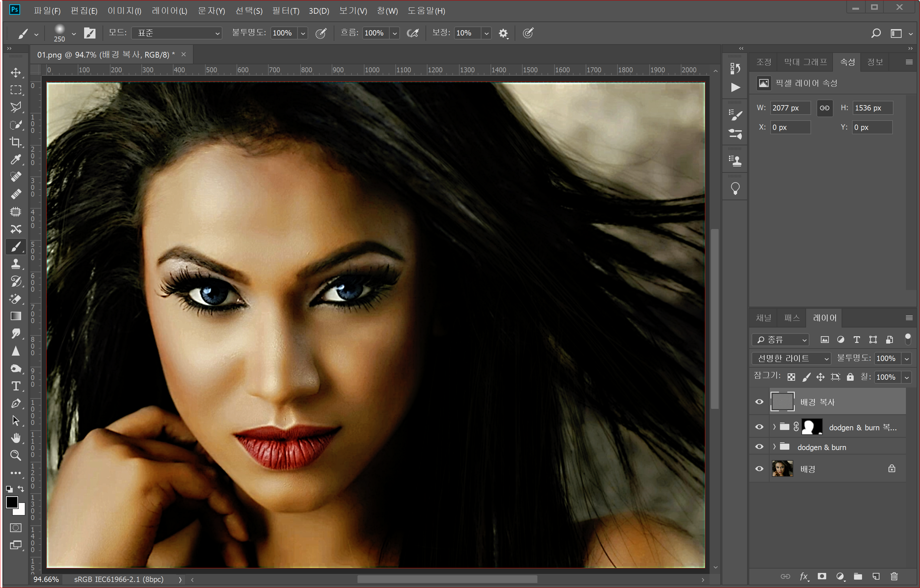
Task: Select the Eyedropper tool
Action: (x=16, y=160)
